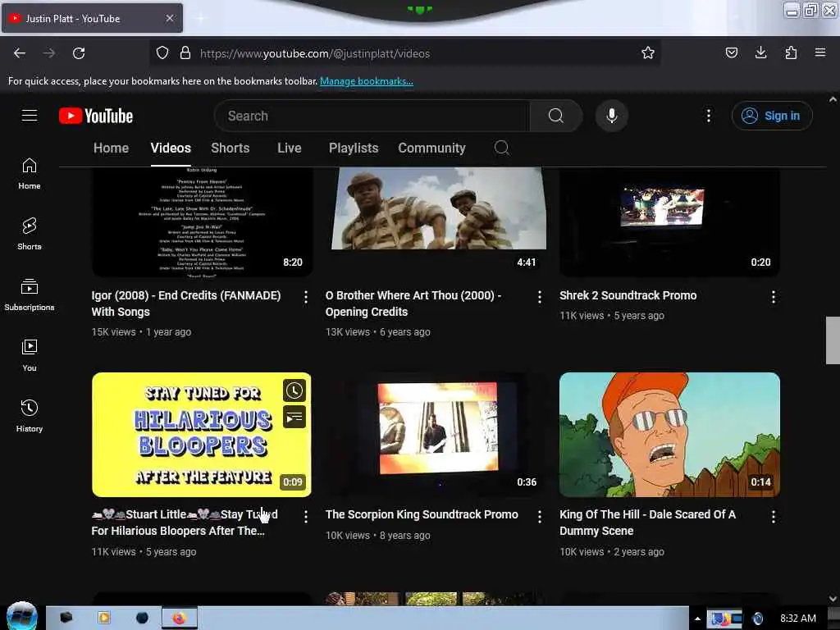Play the Igor end credits thumbnail
The height and width of the screenshot is (630, 840).
[x=202, y=221]
